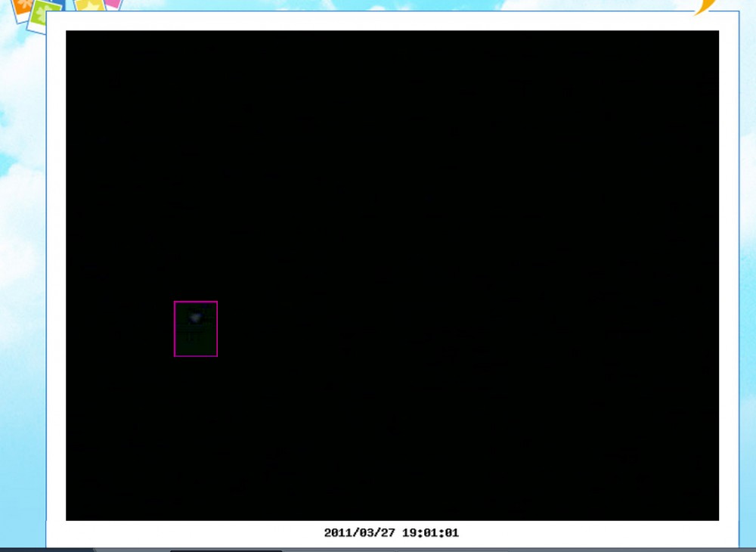Click the dark active taskbar button
Screen dimensions: 756x552
(x=225, y=550)
